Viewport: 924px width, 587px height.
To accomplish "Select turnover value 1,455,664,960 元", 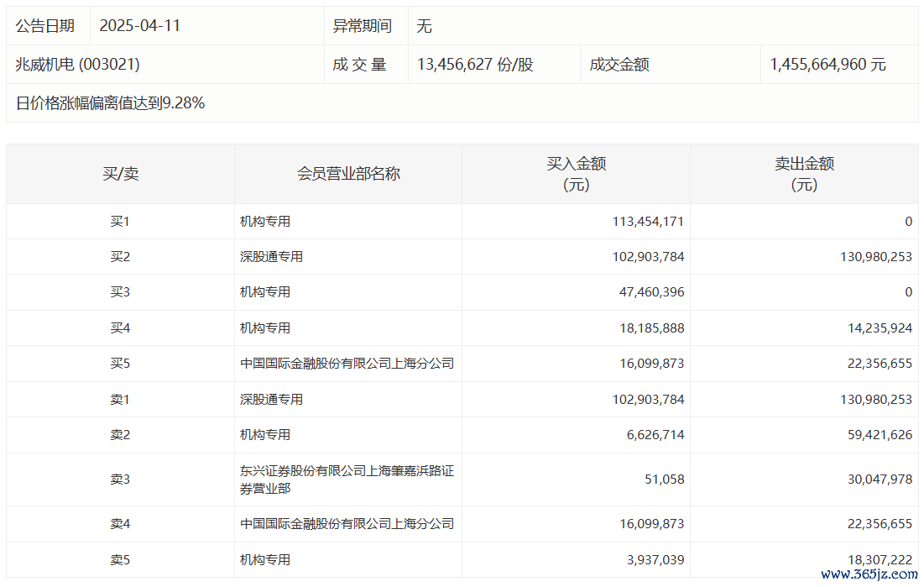I will [x=828, y=65].
